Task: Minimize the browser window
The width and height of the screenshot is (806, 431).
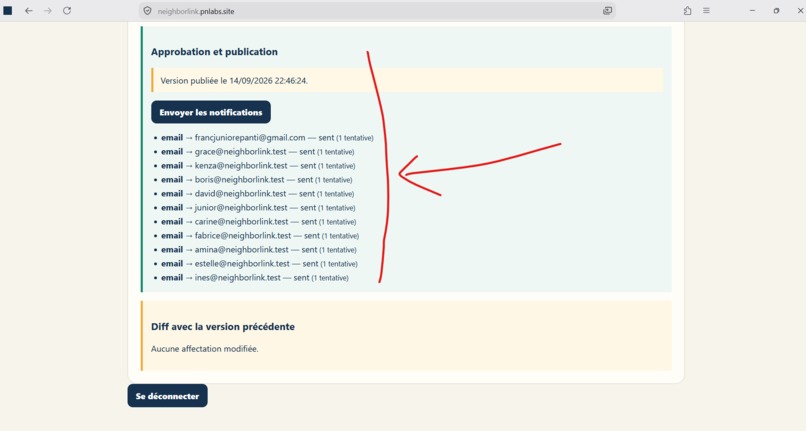Action: pyautogui.click(x=753, y=11)
